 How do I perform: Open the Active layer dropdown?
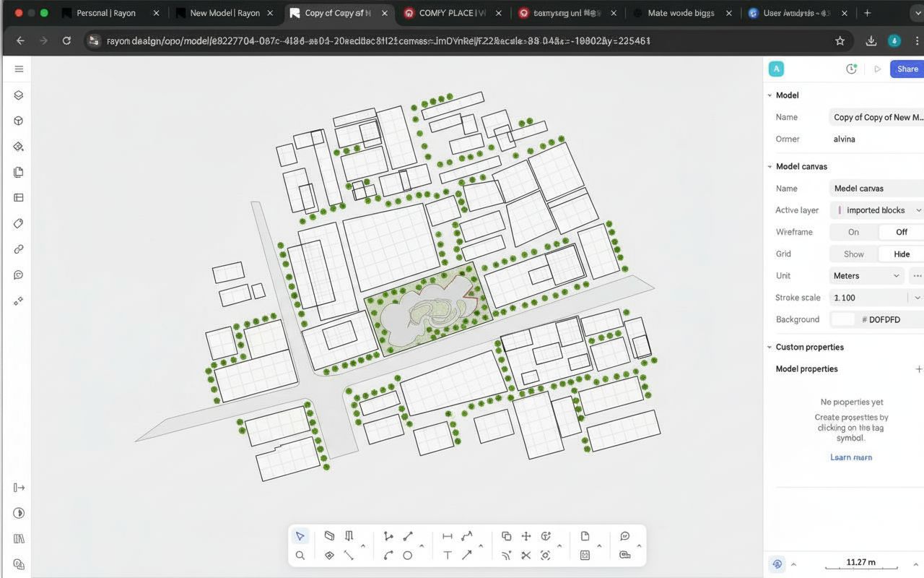(877, 210)
